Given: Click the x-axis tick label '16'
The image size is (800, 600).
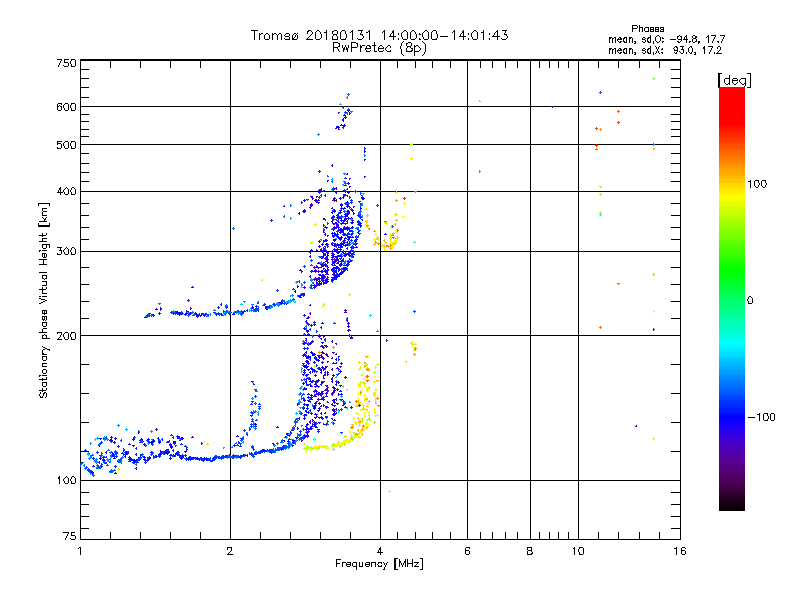Looking at the screenshot, I should (680, 551).
